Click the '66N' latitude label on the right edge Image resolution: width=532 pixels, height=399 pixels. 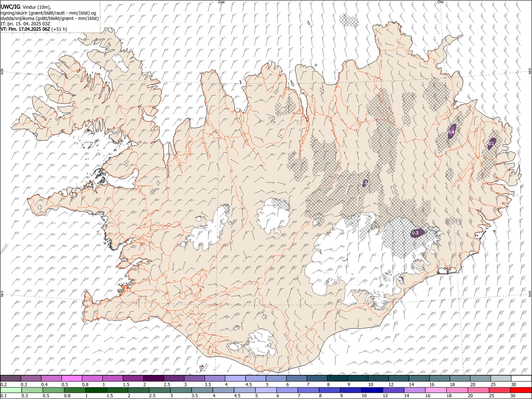[530, 71]
